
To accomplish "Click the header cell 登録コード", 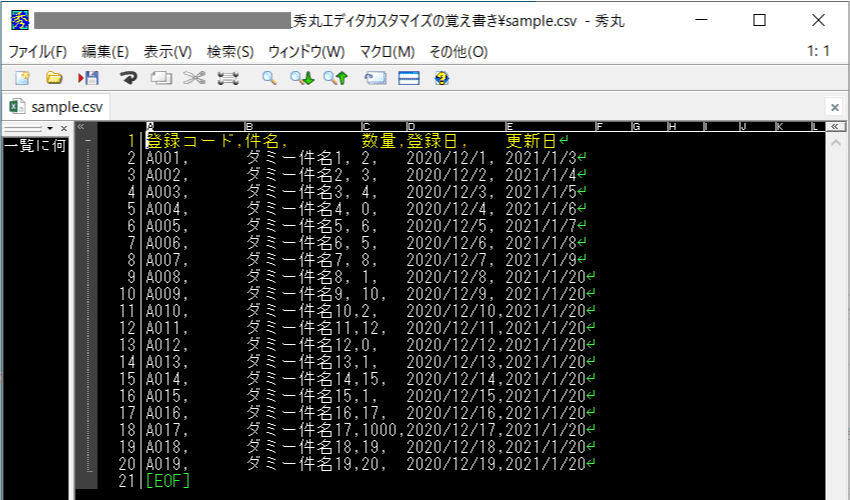I will [x=190, y=141].
